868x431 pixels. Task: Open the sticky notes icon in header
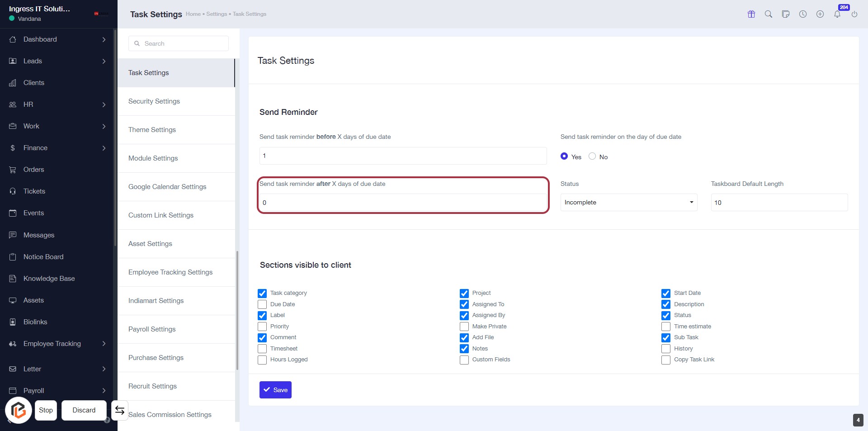click(x=786, y=14)
